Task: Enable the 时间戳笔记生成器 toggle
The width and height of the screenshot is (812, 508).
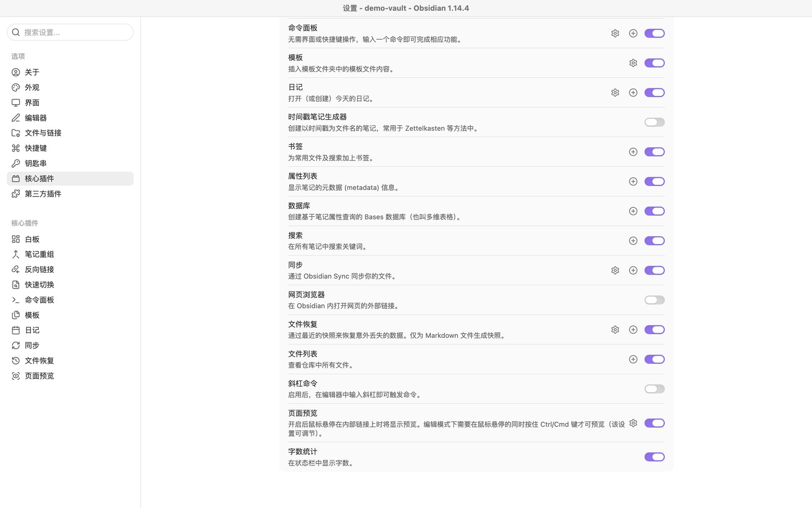Action: click(x=655, y=122)
